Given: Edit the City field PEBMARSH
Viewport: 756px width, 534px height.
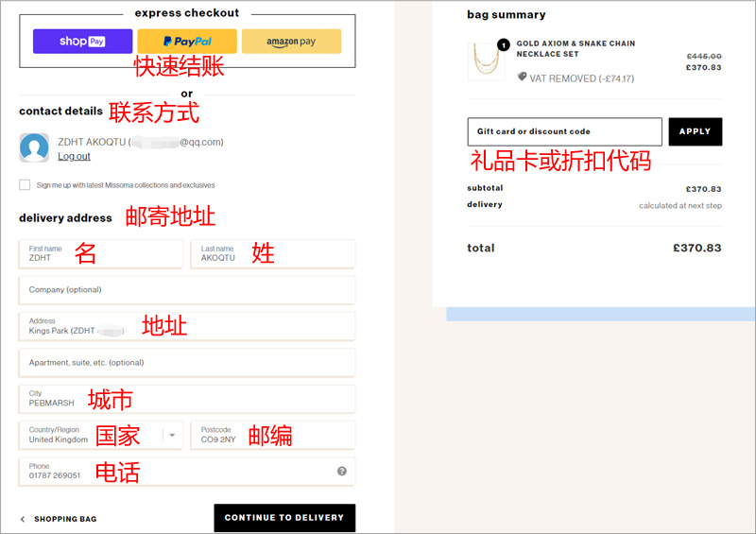Looking at the screenshot, I should point(187,399).
